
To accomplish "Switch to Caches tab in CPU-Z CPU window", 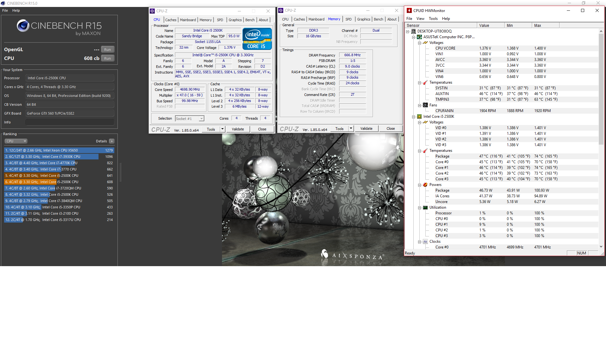I will (171, 20).
